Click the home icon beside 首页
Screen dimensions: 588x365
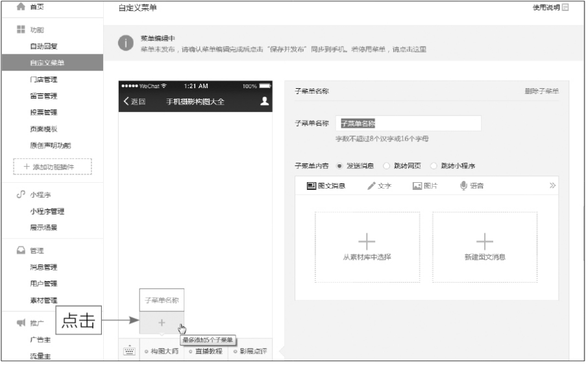[20, 6]
